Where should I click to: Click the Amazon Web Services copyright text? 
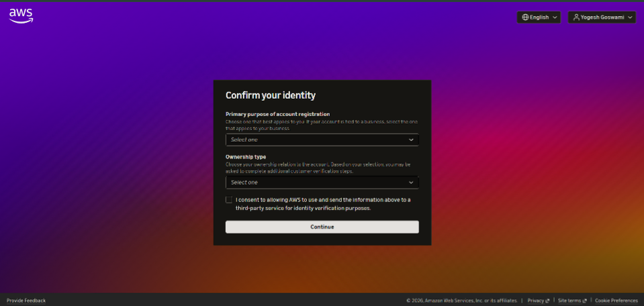point(461,301)
